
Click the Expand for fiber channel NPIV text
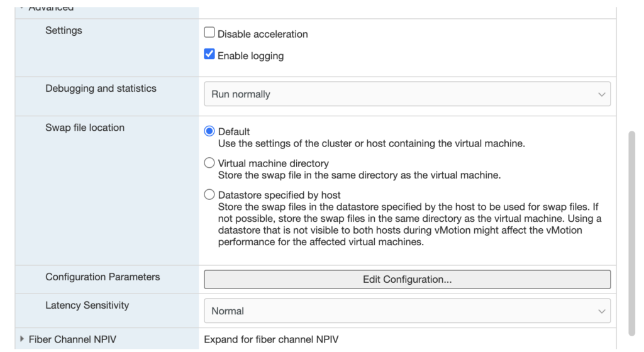point(271,339)
